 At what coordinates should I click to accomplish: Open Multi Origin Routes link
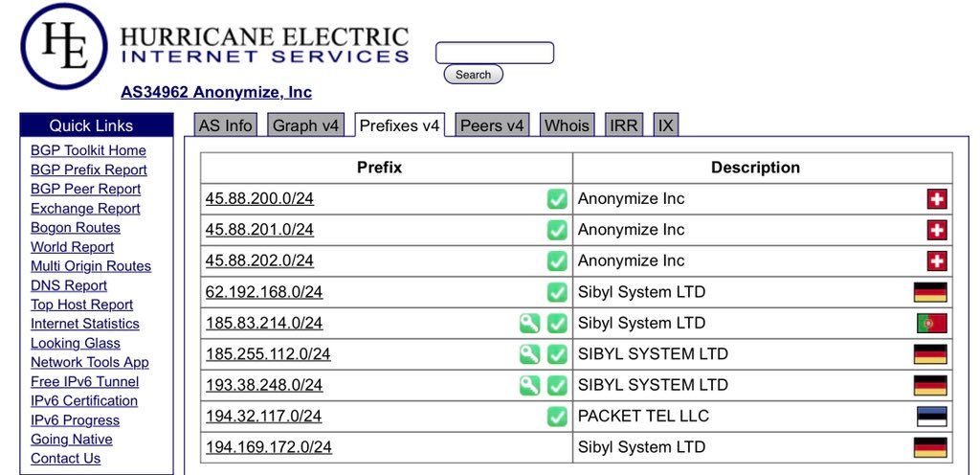pyautogui.click(x=91, y=266)
